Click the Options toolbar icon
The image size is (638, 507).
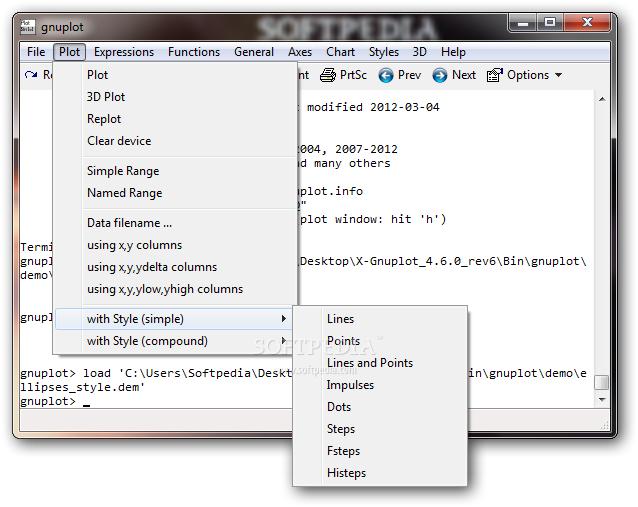(495, 75)
